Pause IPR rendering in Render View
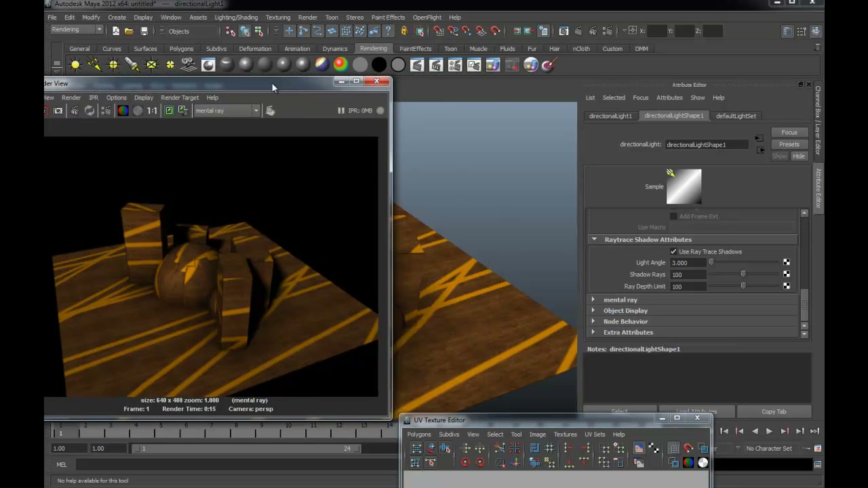Viewport: 868px width, 488px height. click(x=341, y=110)
